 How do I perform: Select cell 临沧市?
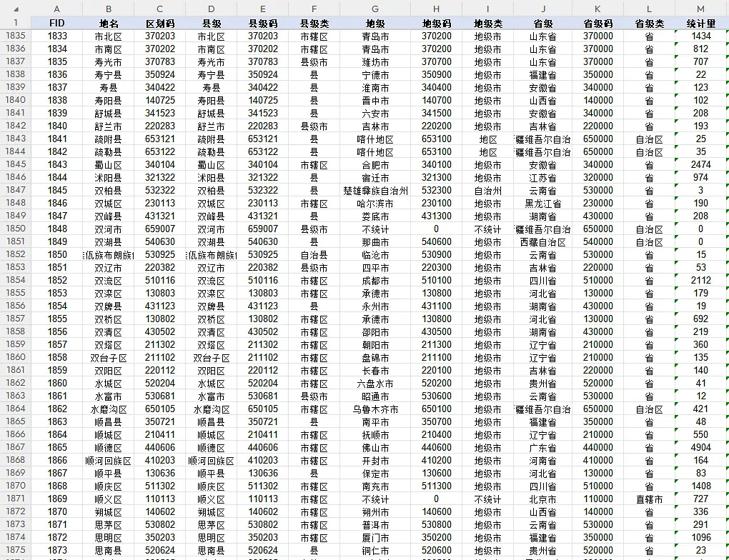click(x=375, y=255)
